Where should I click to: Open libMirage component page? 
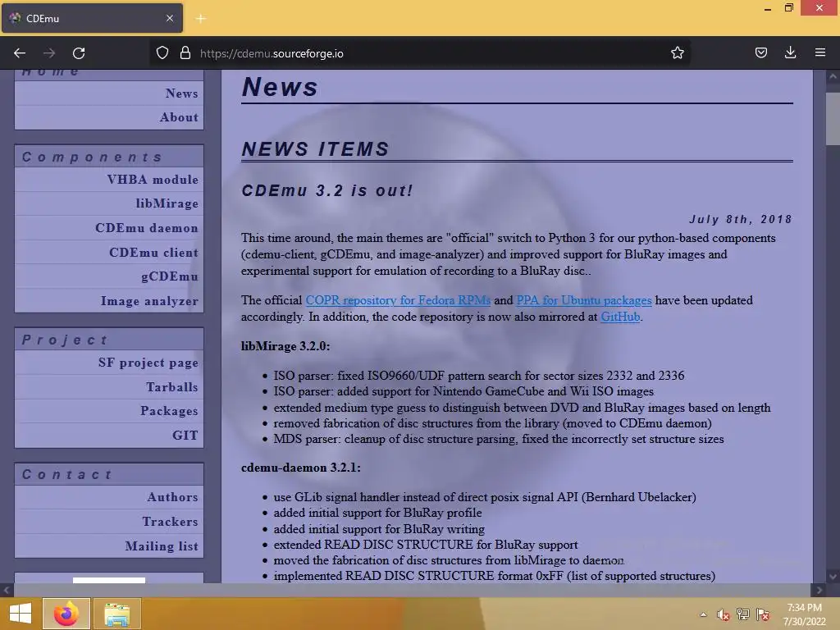tap(167, 203)
